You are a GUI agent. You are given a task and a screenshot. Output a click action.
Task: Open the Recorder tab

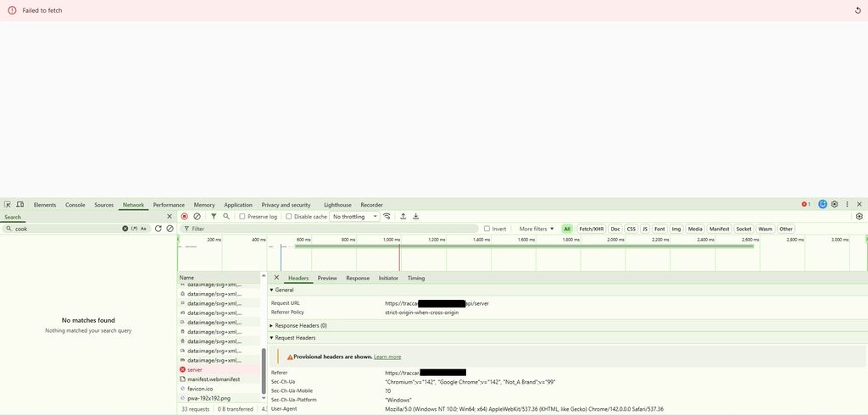coord(371,205)
